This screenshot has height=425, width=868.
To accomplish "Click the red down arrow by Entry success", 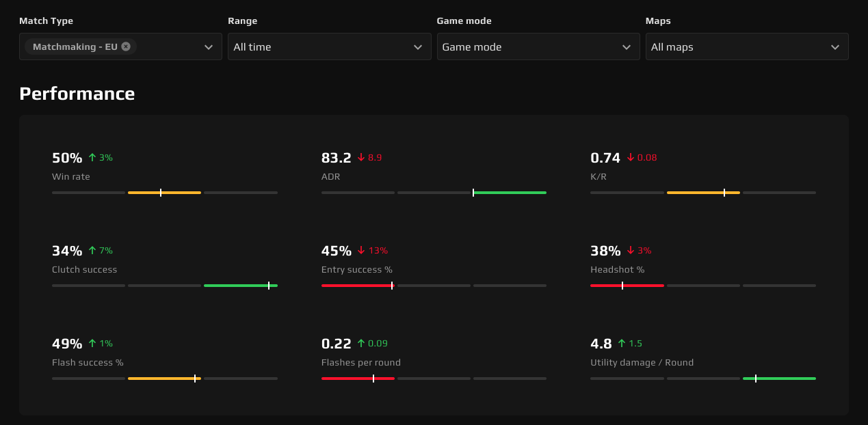I will 361,251.
